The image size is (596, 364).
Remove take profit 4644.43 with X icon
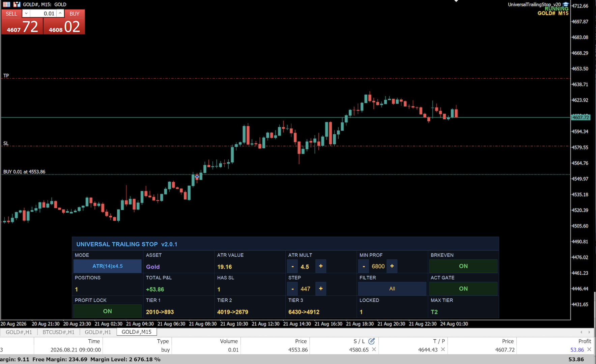point(443,350)
